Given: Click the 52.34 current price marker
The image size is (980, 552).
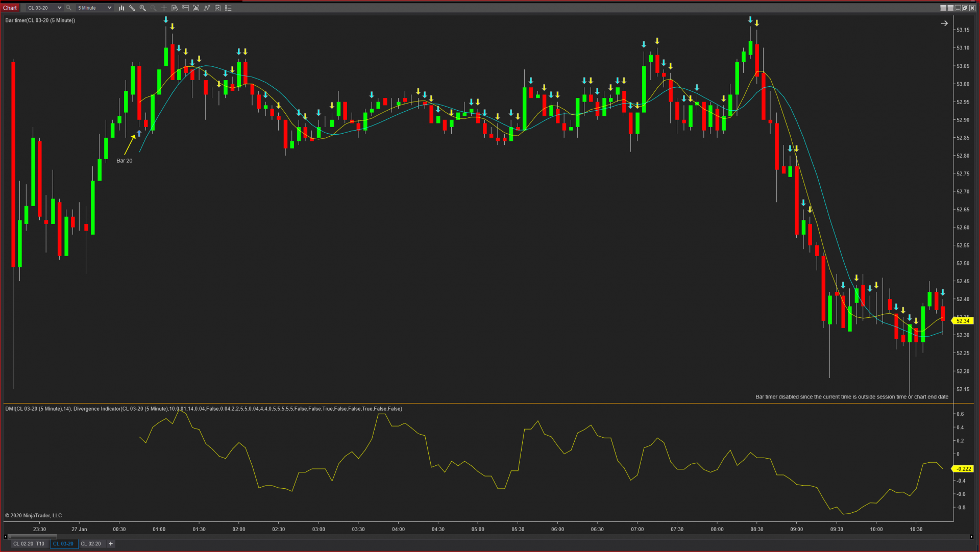Looking at the screenshot, I should pyautogui.click(x=963, y=321).
